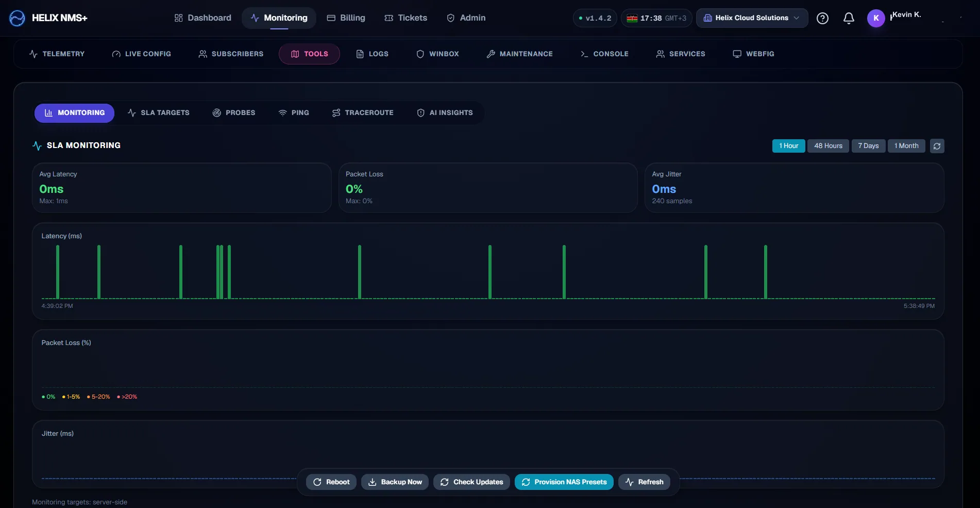
Task: Open the Webfig sub-tab
Action: 753,54
